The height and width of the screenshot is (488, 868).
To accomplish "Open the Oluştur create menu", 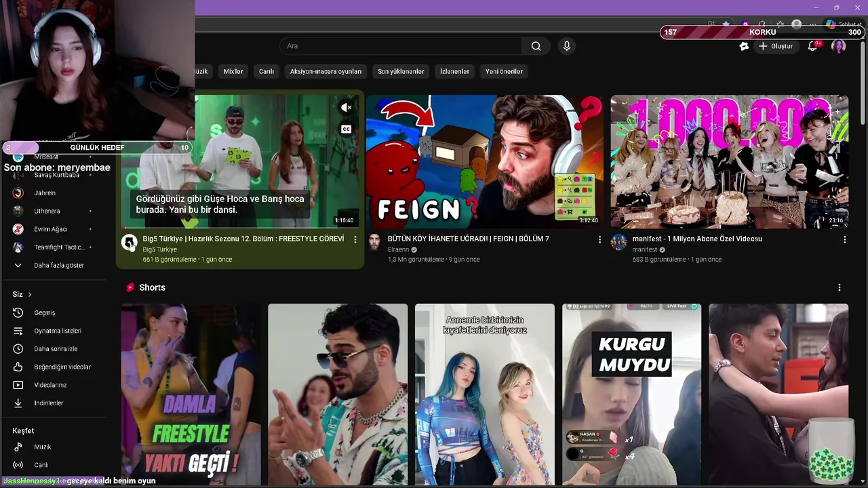I will tap(776, 46).
